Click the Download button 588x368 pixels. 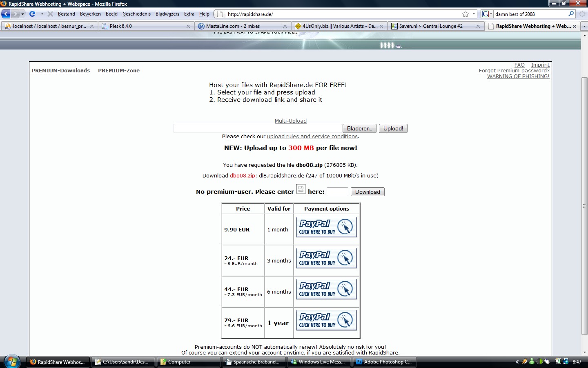(367, 192)
